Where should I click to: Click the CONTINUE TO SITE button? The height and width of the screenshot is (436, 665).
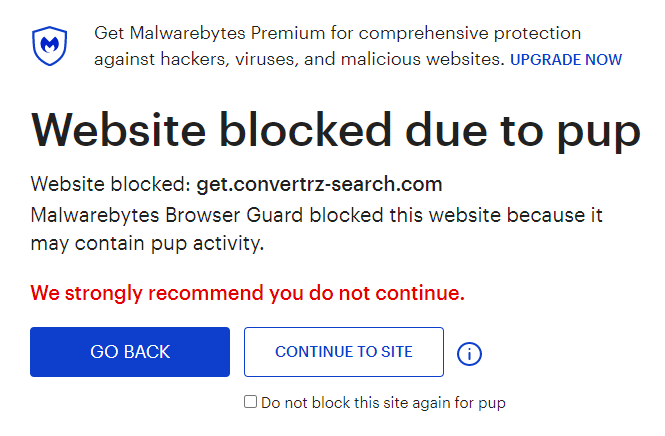344,352
